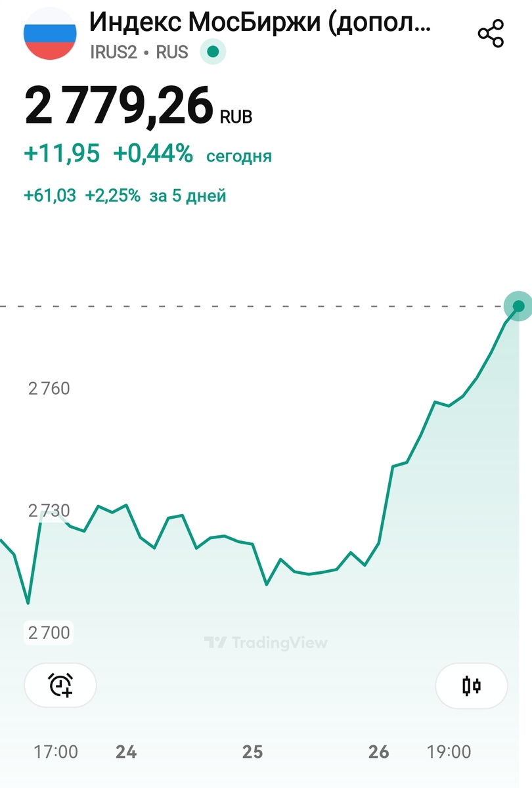Select the 2 730 price axis label

coord(49,510)
